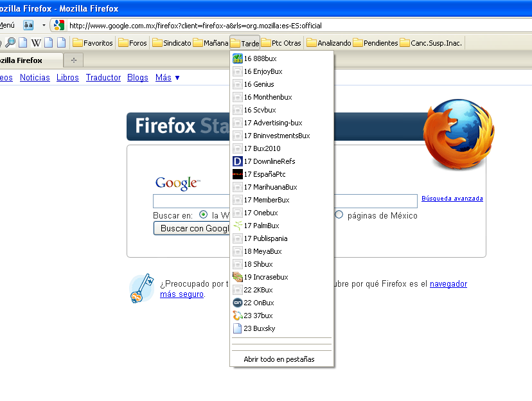Open the Libros link
The height and width of the screenshot is (401, 532).
pyautogui.click(x=67, y=77)
